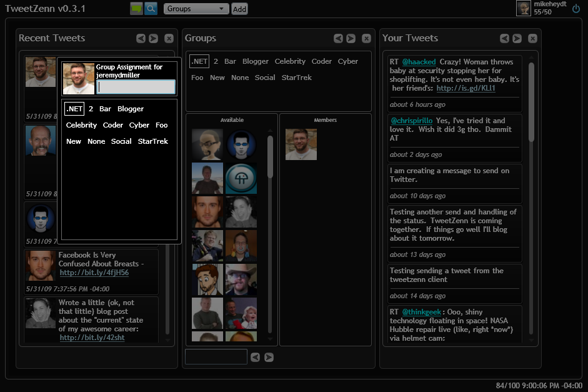Click left arrow in Groups panel header
This screenshot has height=392, width=588.
[338, 38]
